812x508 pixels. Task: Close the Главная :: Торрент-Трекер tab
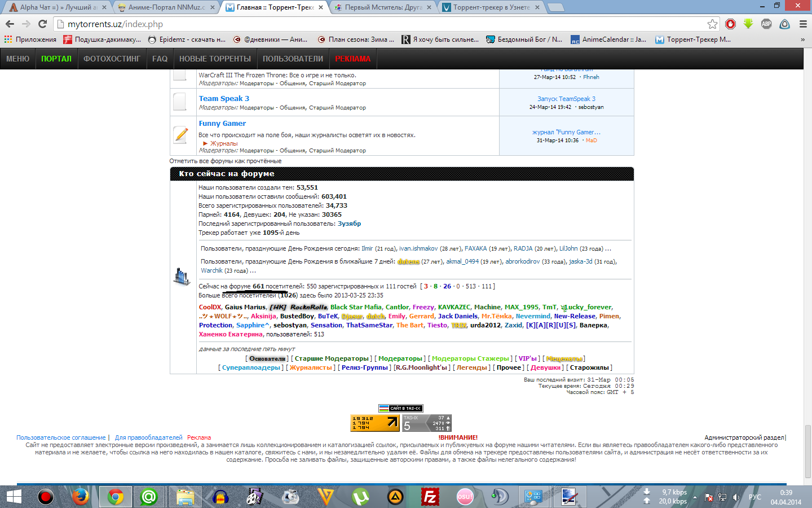(321, 7)
